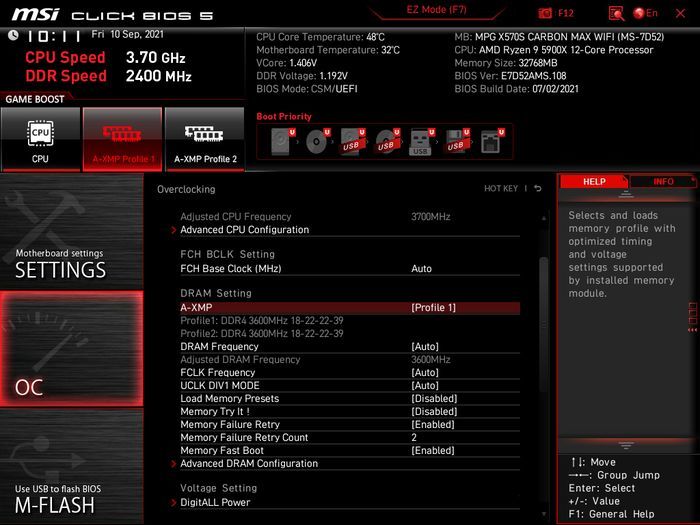Pick the USB CD/DVD boot device icon
This screenshot has height=525, width=700.
pyautogui.click(x=388, y=142)
